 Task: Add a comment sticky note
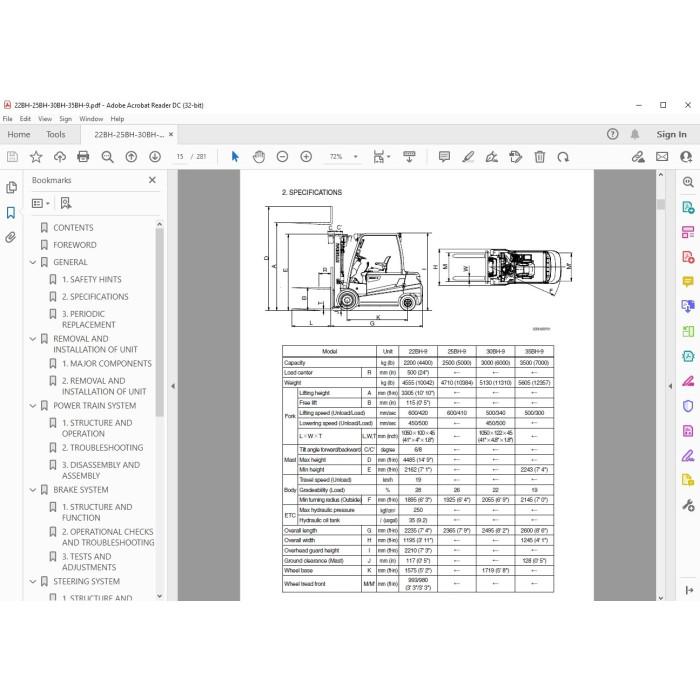(444, 157)
